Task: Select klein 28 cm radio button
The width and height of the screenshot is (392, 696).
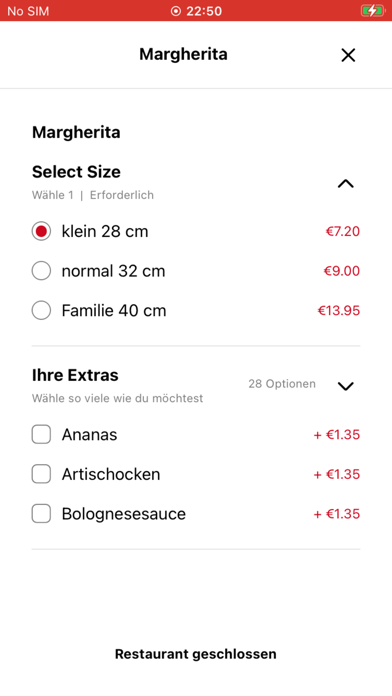Action: tap(41, 231)
